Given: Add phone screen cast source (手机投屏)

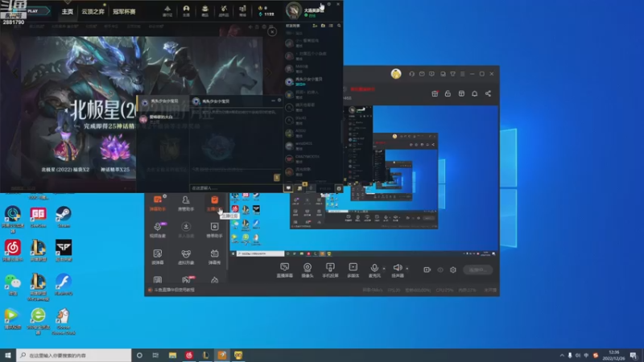Looking at the screenshot, I should pyautogui.click(x=330, y=270).
